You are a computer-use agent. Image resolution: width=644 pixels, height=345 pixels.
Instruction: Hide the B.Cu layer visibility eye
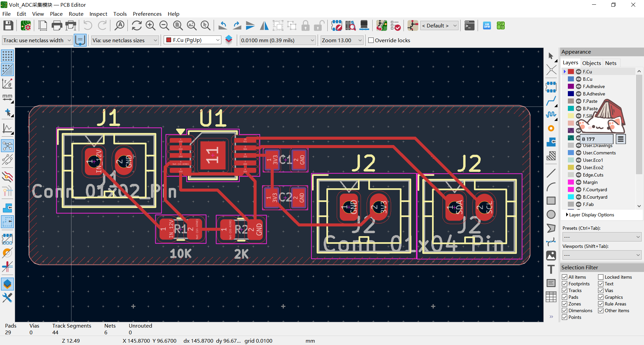click(579, 79)
